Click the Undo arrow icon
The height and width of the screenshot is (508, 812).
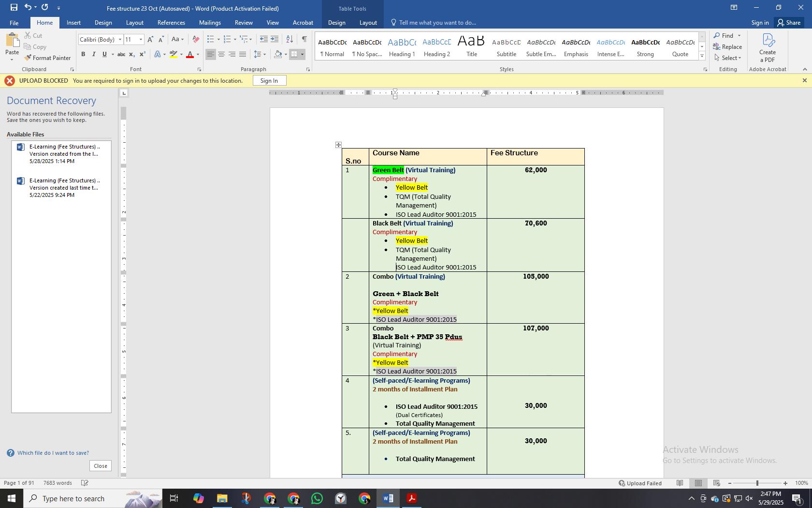[28, 7]
